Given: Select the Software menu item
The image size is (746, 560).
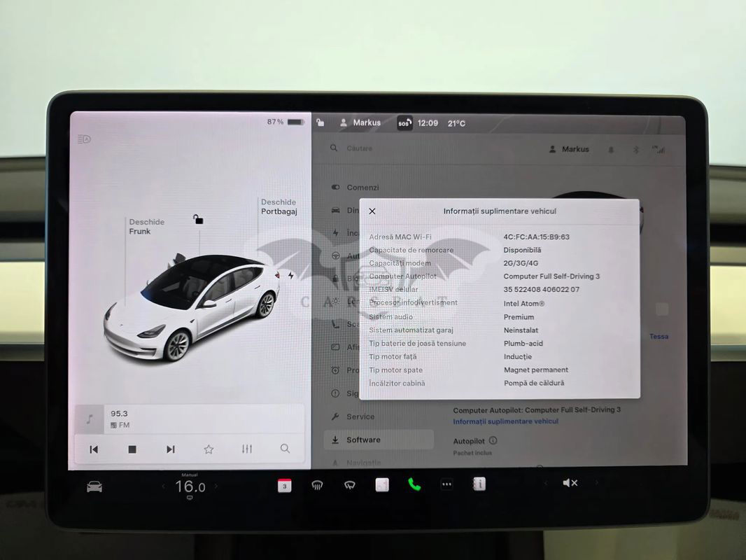Looking at the screenshot, I should coord(363,440).
